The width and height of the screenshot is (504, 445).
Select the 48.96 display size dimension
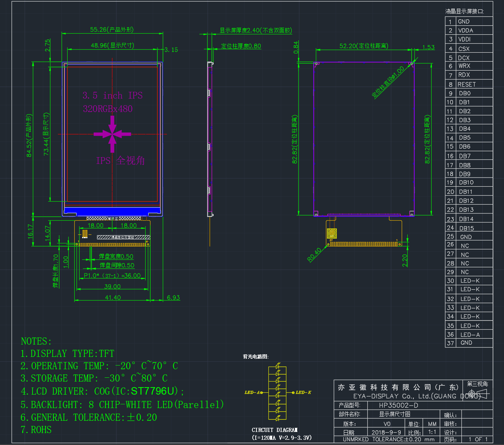112,45
